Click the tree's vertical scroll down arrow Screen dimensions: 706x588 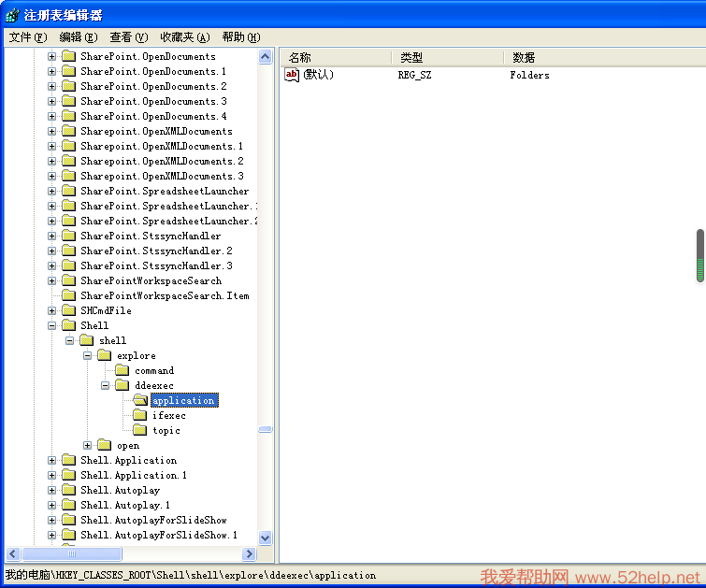(x=265, y=538)
